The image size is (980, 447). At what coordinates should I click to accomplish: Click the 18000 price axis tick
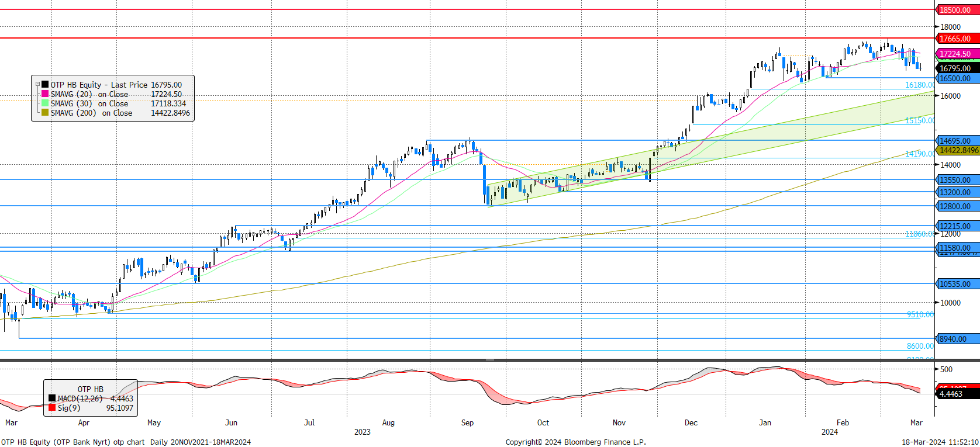pos(950,27)
